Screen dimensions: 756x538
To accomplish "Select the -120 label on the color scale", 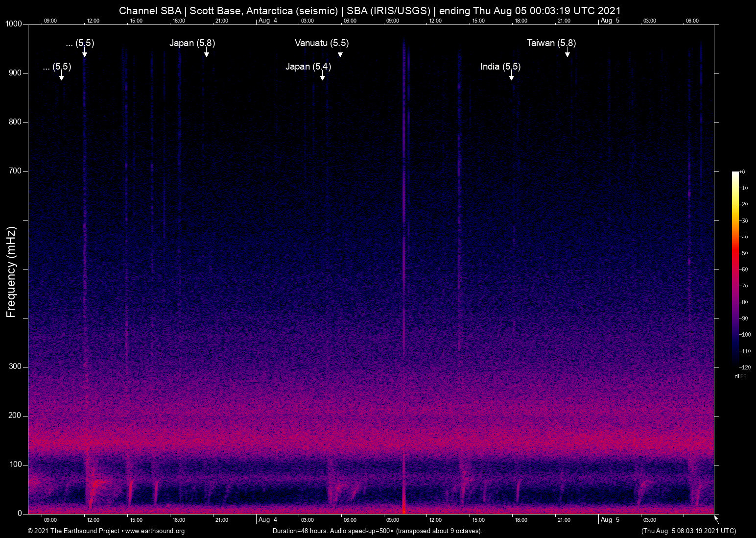I will click(x=745, y=367).
